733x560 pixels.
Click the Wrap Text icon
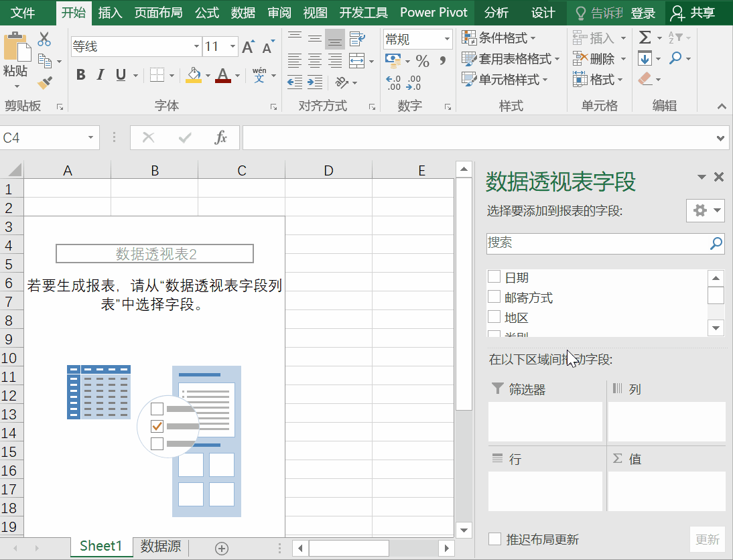tap(357, 38)
